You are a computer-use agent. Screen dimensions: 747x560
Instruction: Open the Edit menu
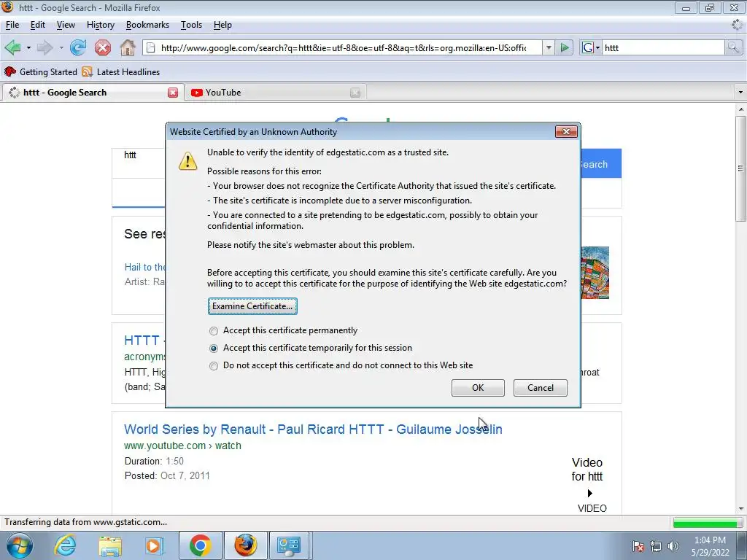38,25
